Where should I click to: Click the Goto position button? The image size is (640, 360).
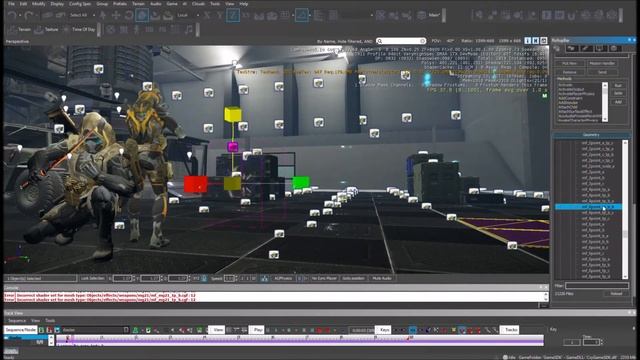(x=353, y=278)
